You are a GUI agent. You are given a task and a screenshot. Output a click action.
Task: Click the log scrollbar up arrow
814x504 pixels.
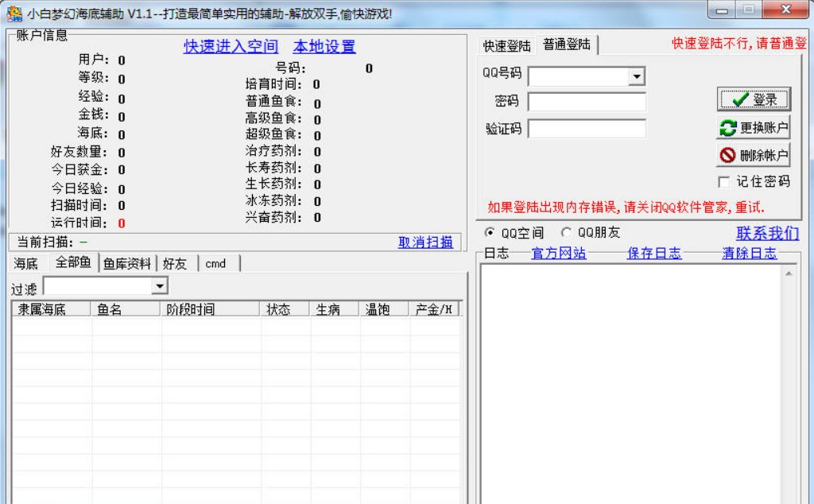click(789, 273)
